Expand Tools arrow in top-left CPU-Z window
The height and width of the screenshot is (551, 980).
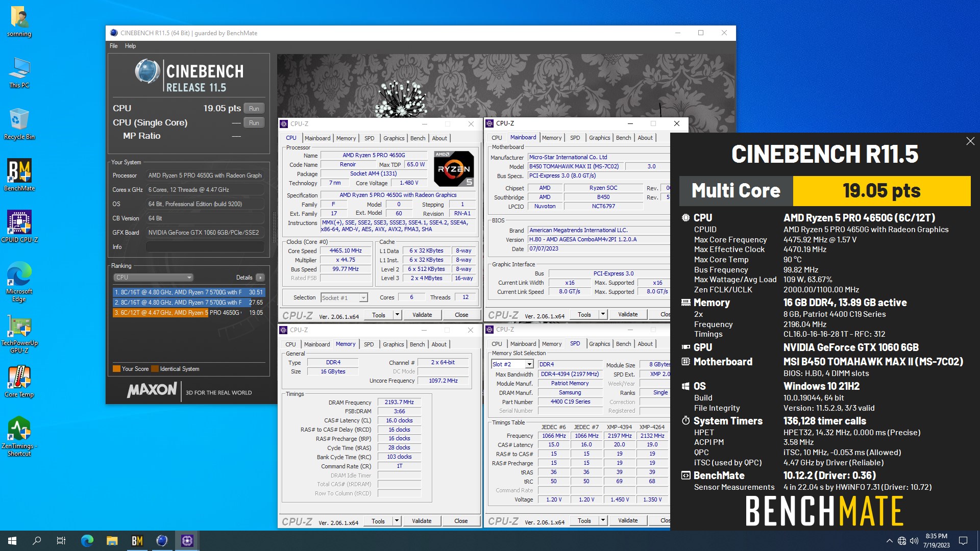coord(397,315)
